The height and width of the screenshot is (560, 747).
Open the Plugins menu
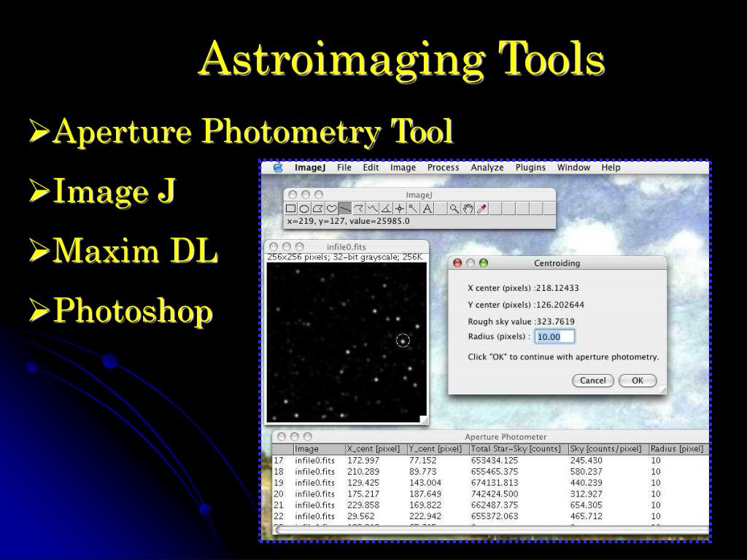[x=530, y=168]
